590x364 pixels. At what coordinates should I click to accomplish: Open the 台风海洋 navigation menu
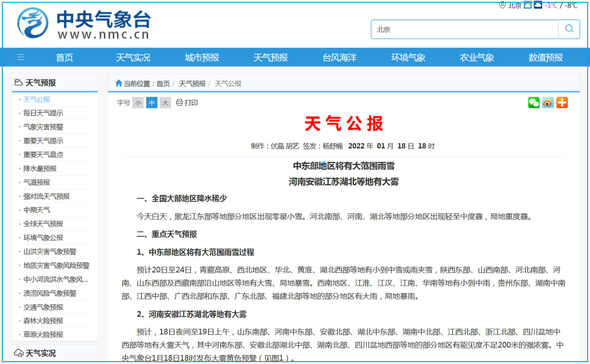click(339, 57)
